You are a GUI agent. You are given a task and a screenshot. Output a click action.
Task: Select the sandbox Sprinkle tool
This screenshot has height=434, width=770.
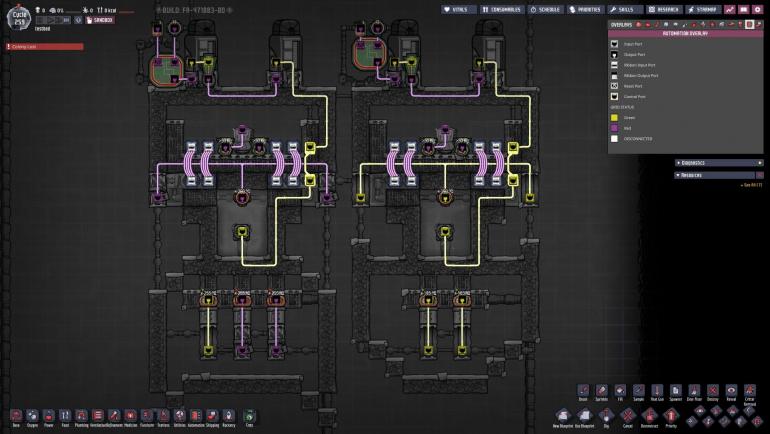(602, 392)
